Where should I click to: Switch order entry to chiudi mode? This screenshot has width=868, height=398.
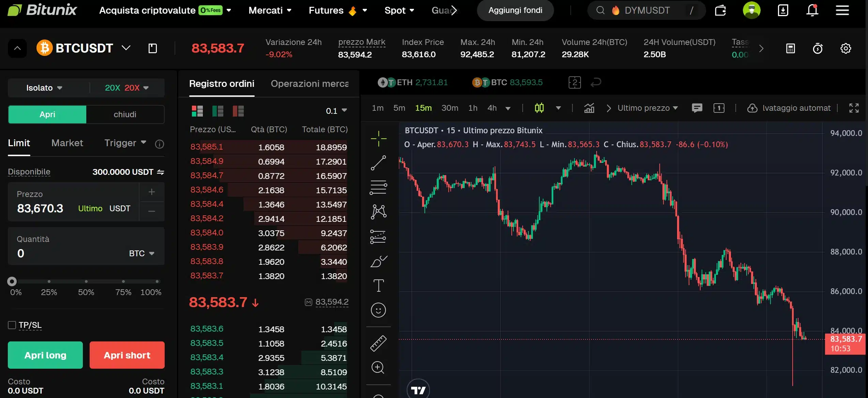(125, 114)
